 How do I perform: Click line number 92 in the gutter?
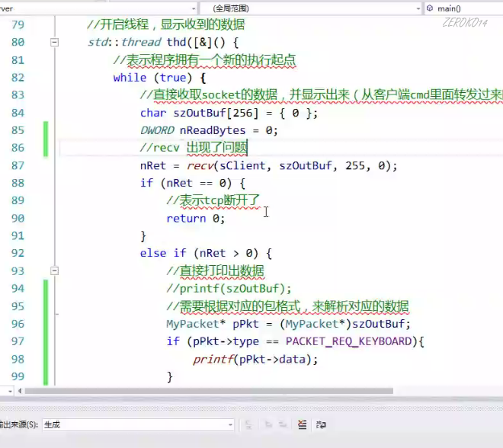18,253
